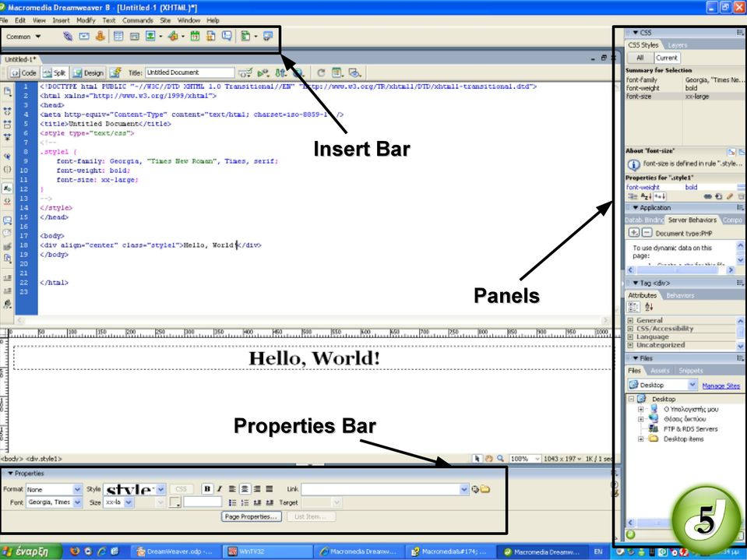Open the Desktop site dropdown in Files panel
The image size is (747, 560).
pyautogui.click(x=692, y=385)
